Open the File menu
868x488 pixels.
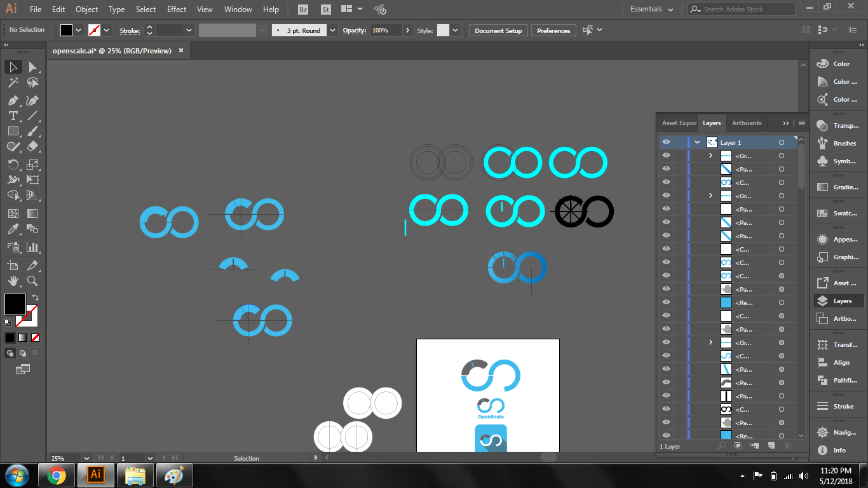(36, 10)
